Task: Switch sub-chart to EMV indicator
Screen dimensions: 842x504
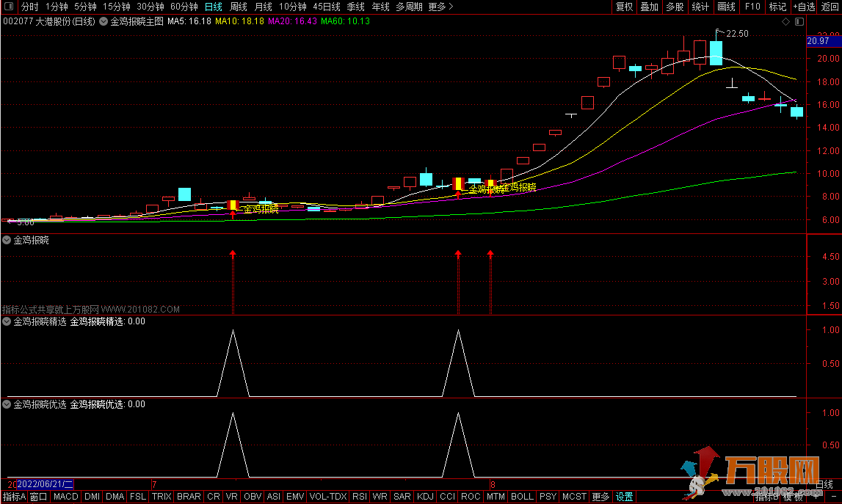Action: pos(295,497)
